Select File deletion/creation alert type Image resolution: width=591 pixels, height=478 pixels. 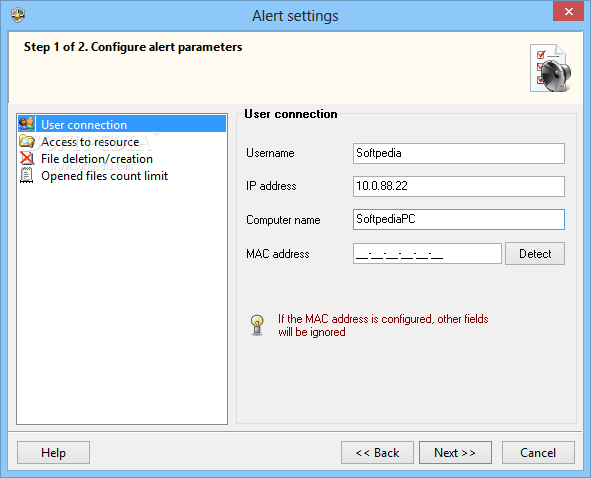pyautogui.click(x=97, y=159)
